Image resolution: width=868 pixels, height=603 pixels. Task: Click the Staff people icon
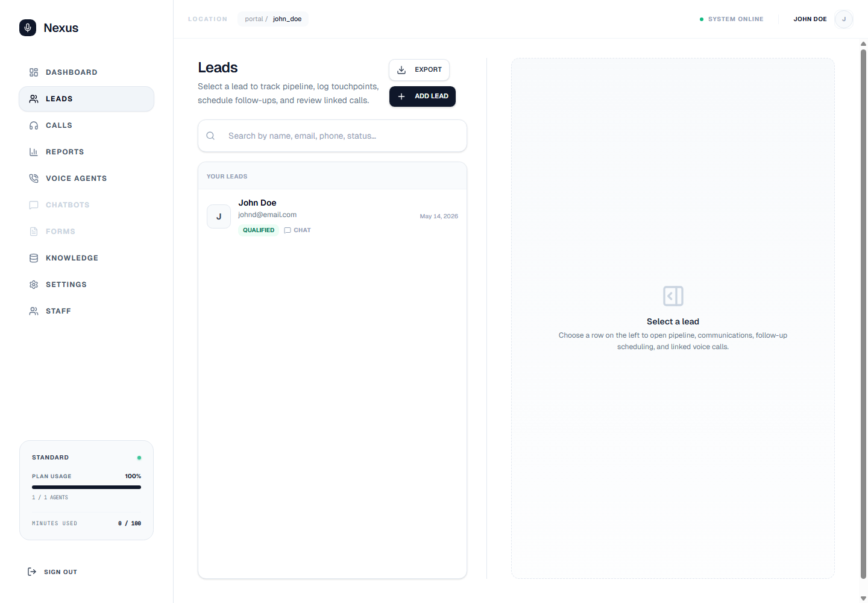pos(34,311)
